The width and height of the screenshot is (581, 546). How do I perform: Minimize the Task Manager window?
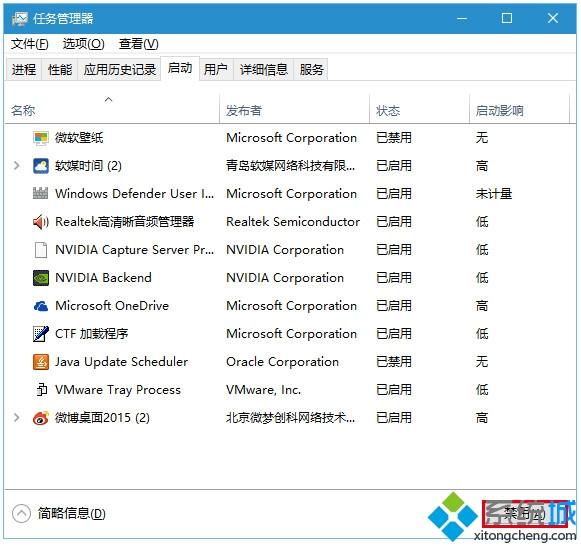462,18
